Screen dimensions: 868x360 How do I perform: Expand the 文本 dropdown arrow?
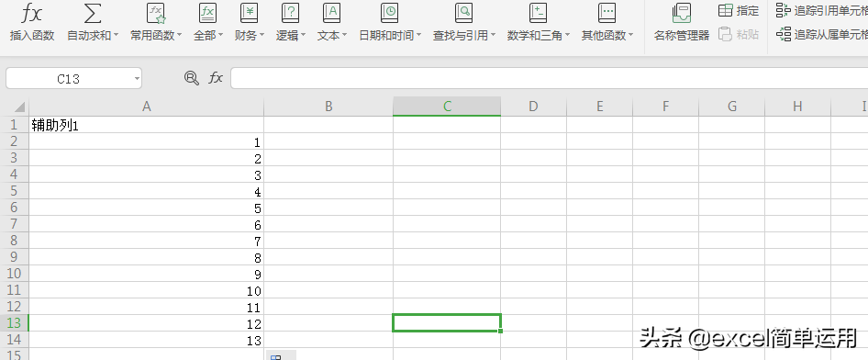click(344, 36)
